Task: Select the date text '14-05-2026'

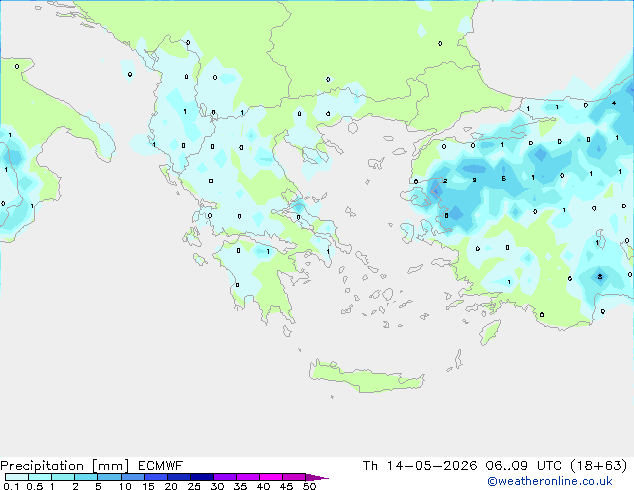Action: pyautogui.click(x=432, y=466)
